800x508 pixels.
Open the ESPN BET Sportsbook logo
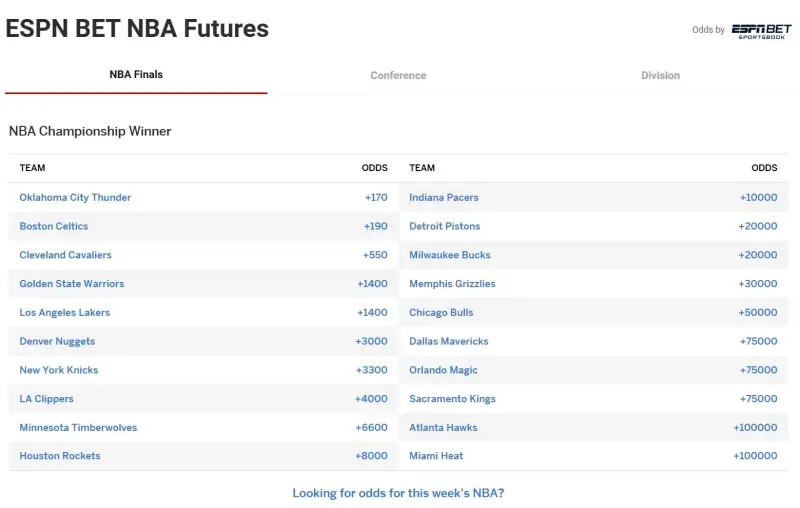pyautogui.click(x=761, y=31)
